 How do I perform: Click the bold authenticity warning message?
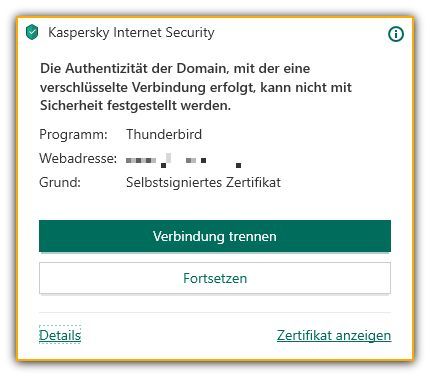pyautogui.click(x=196, y=87)
